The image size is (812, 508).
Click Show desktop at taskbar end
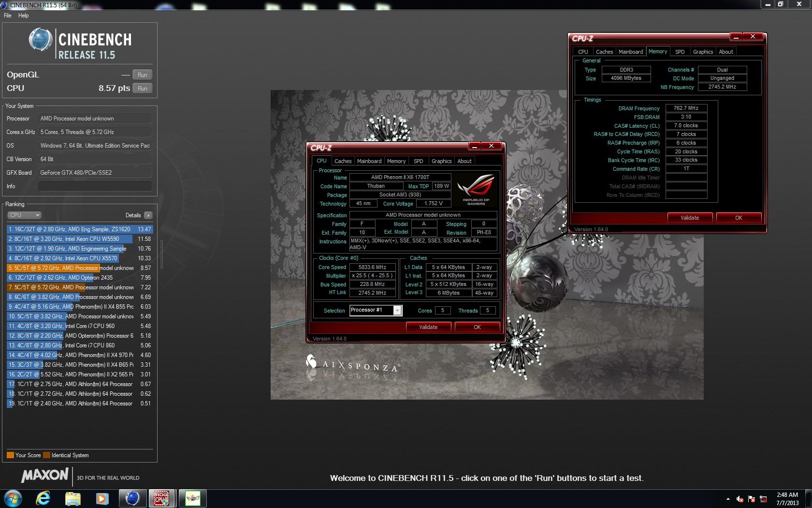[808, 498]
